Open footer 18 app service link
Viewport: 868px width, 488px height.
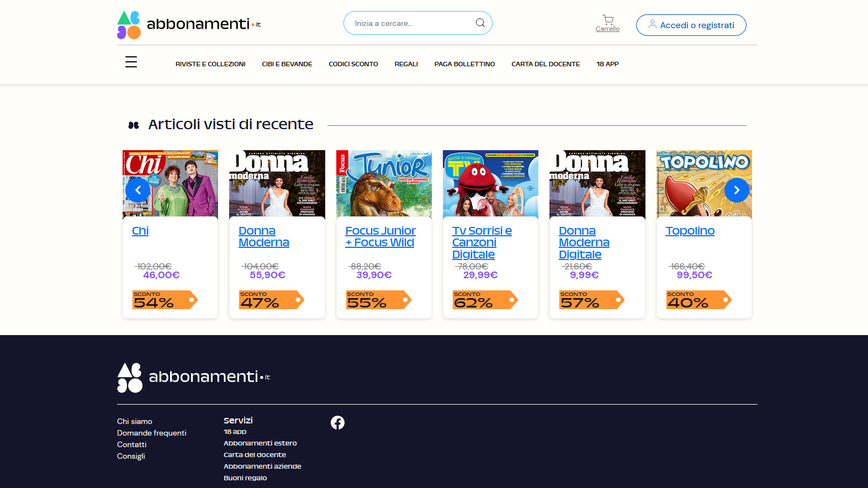pyautogui.click(x=235, y=432)
